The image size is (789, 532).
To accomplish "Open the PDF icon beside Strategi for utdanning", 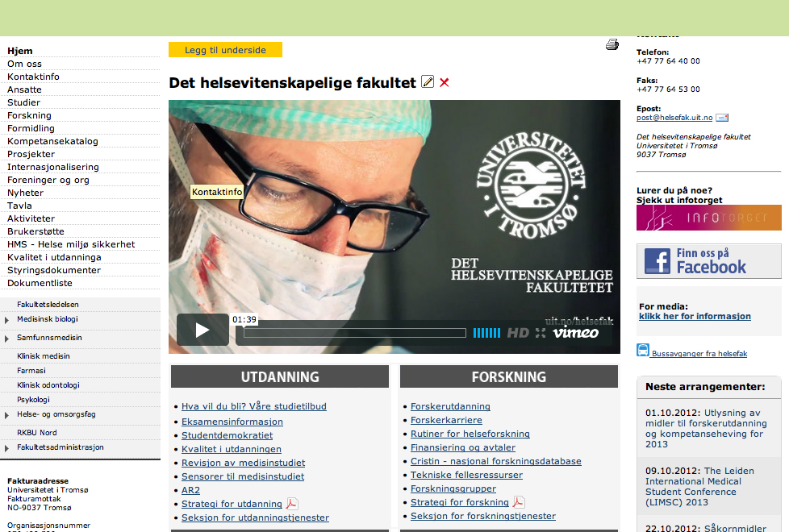I will [x=292, y=503].
